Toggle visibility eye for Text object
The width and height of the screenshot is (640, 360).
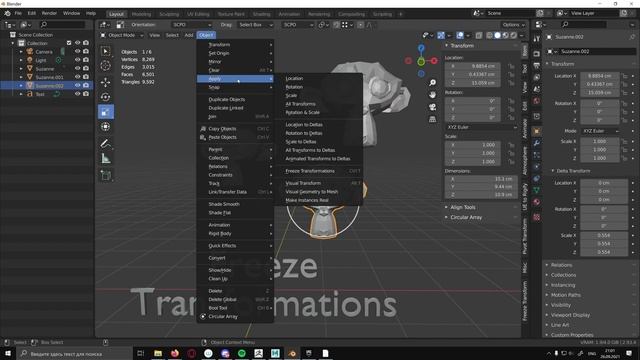78,94
